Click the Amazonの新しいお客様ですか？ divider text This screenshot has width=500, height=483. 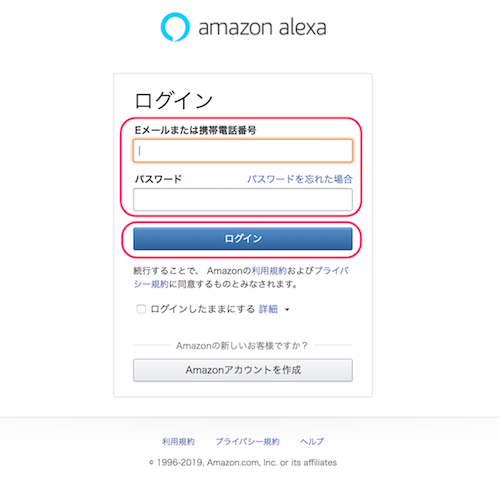click(242, 346)
